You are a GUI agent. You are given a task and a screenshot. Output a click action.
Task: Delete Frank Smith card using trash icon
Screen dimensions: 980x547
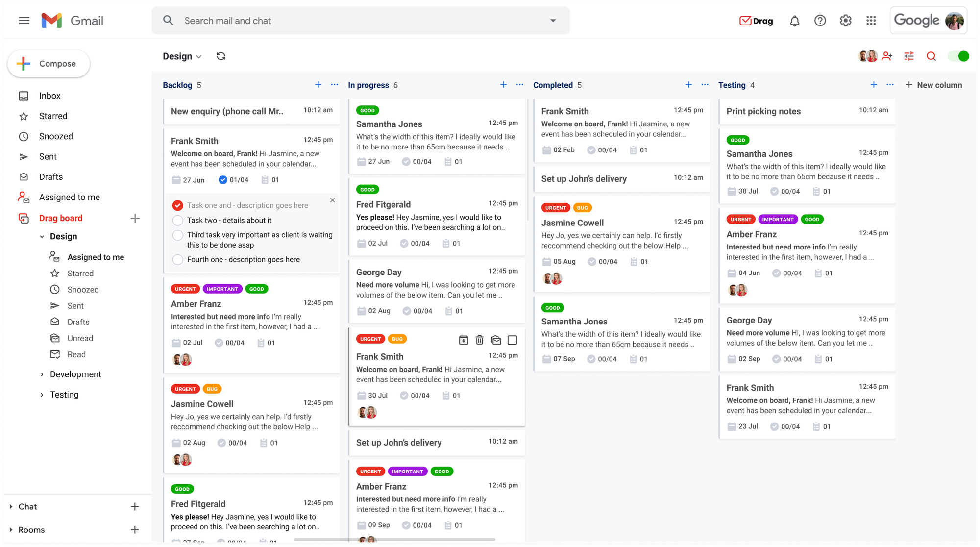tap(480, 340)
